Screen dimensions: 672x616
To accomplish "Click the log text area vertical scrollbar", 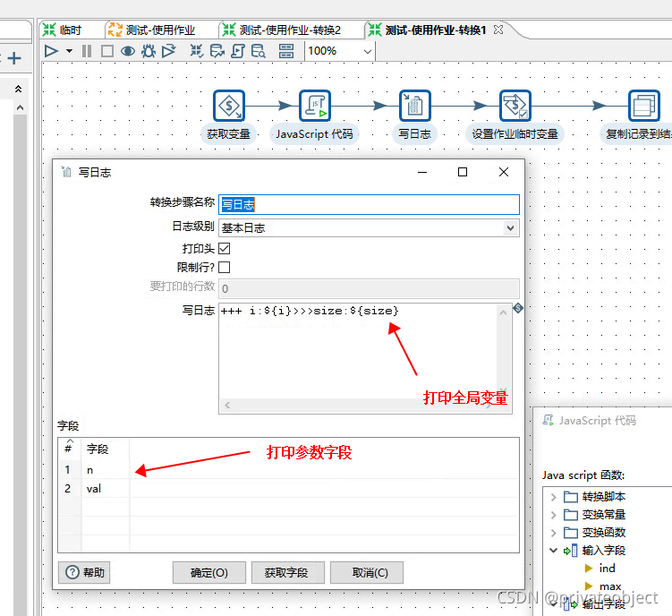I will [x=503, y=351].
